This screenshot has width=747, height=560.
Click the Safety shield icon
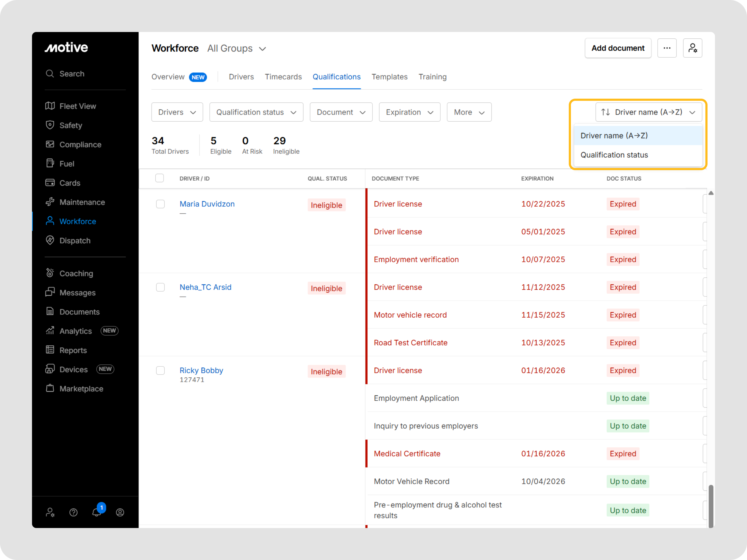pyautogui.click(x=50, y=125)
